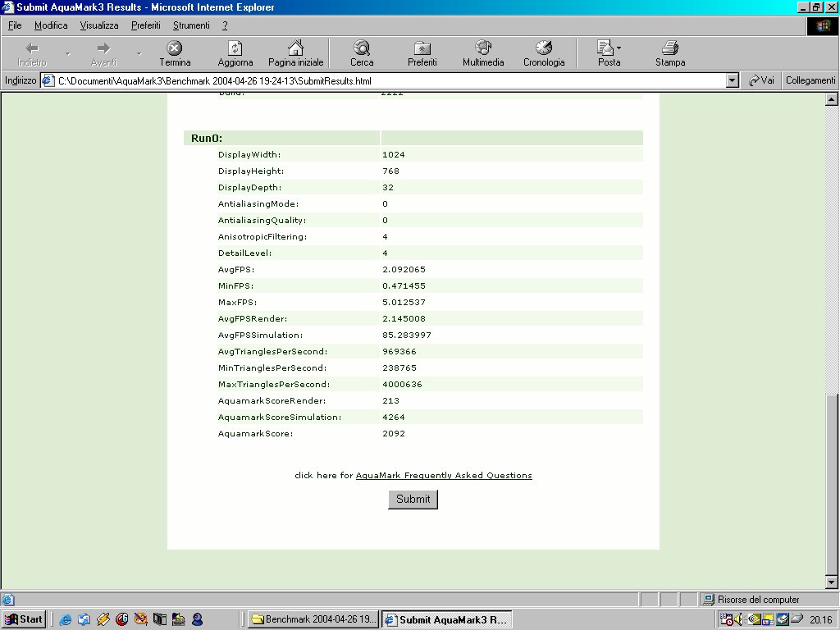Select the DisplayWidth value 1024

(393, 155)
